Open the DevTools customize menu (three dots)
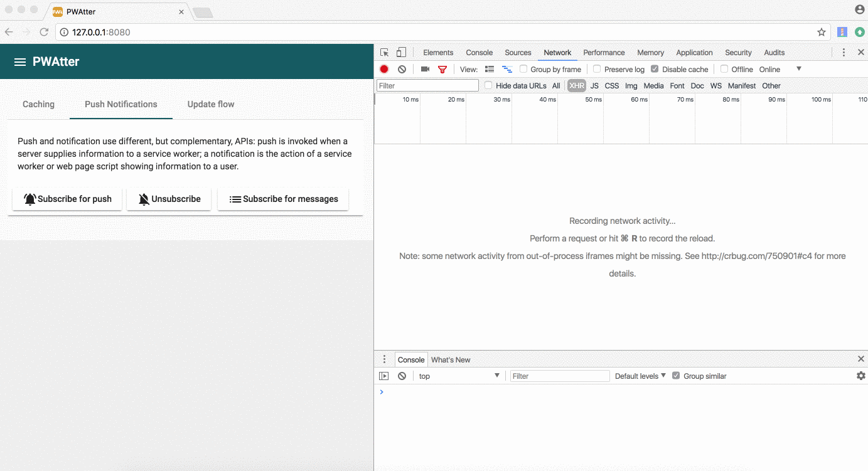Viewport: 868px width, 471px height. coord(844,52)
